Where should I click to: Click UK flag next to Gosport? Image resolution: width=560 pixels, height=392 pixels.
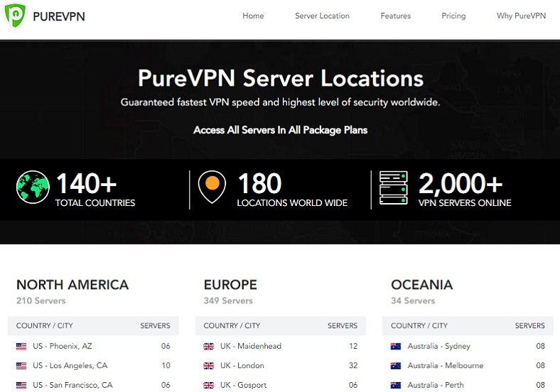[x=208, y=385]
